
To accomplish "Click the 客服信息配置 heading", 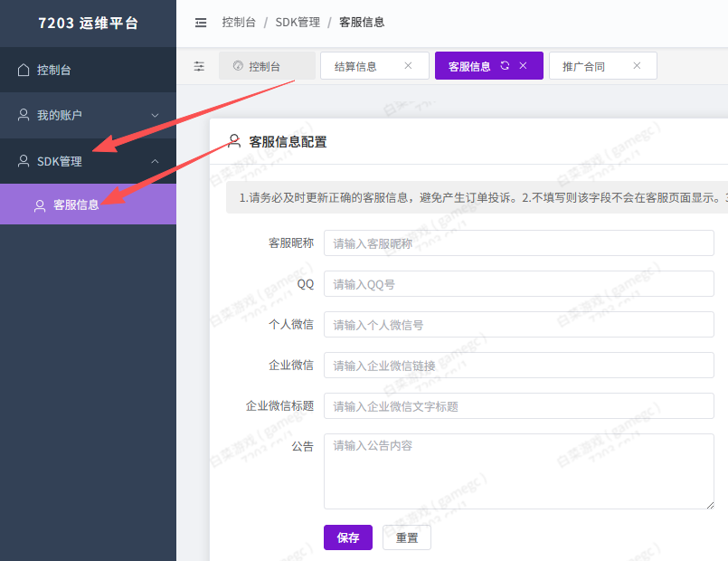I will tap(288, 142).
